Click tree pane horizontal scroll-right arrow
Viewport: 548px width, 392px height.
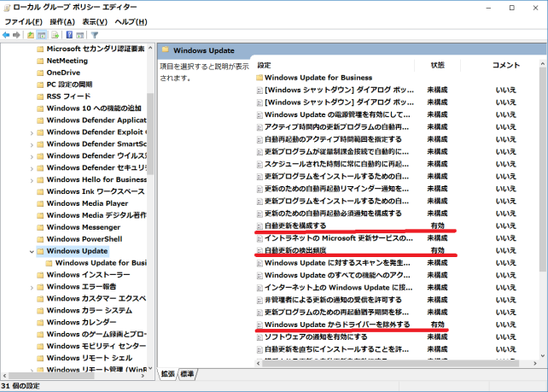(143, 376)
